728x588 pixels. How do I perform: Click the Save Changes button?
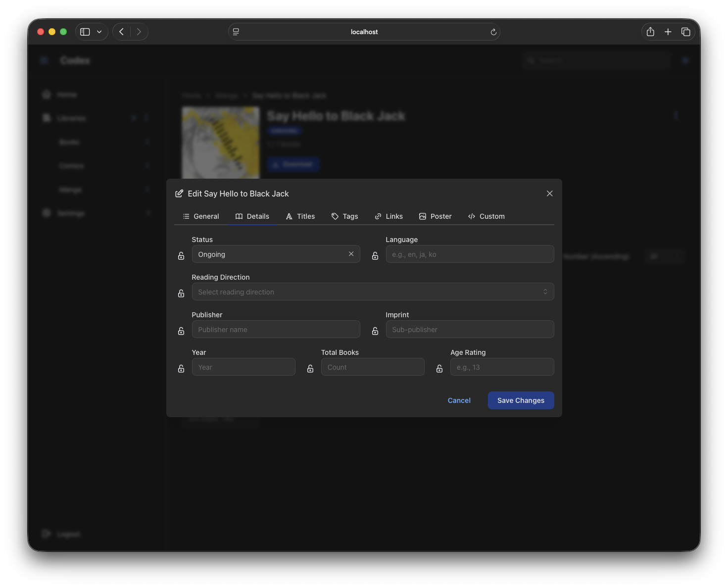pos(521,400)
